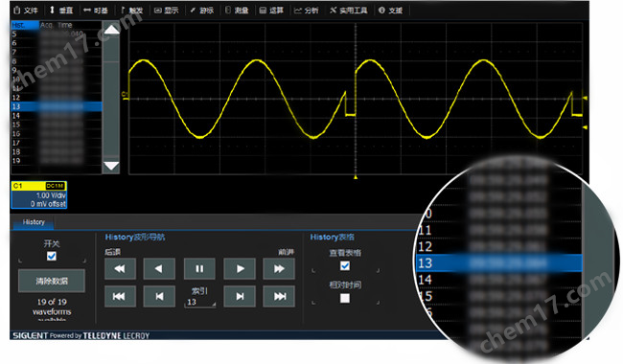623x364 pixels.
Task: Click the fast rewind double-arrow button
Action: click(x=120, y=269)
